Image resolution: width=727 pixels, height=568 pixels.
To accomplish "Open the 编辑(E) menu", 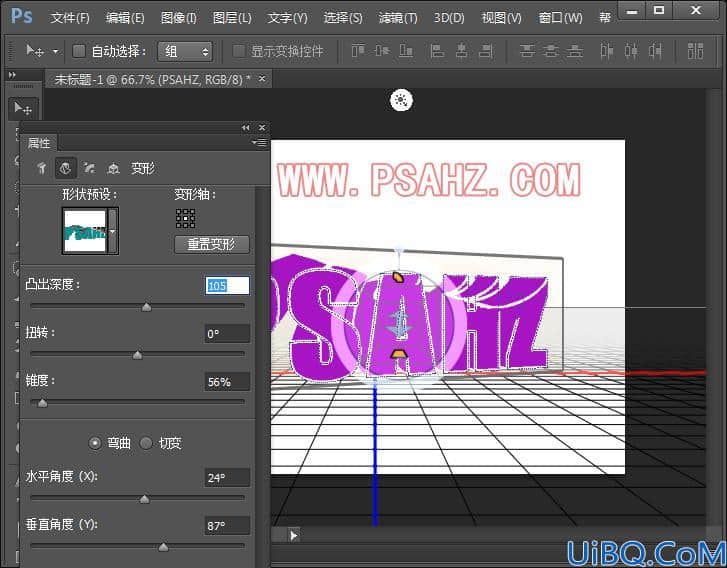I will 125,18.
